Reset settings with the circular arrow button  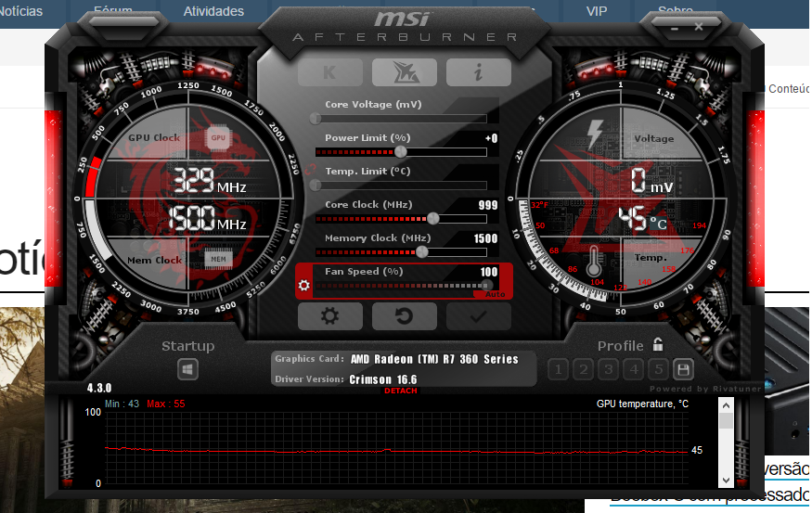click(x=404, y=315)
